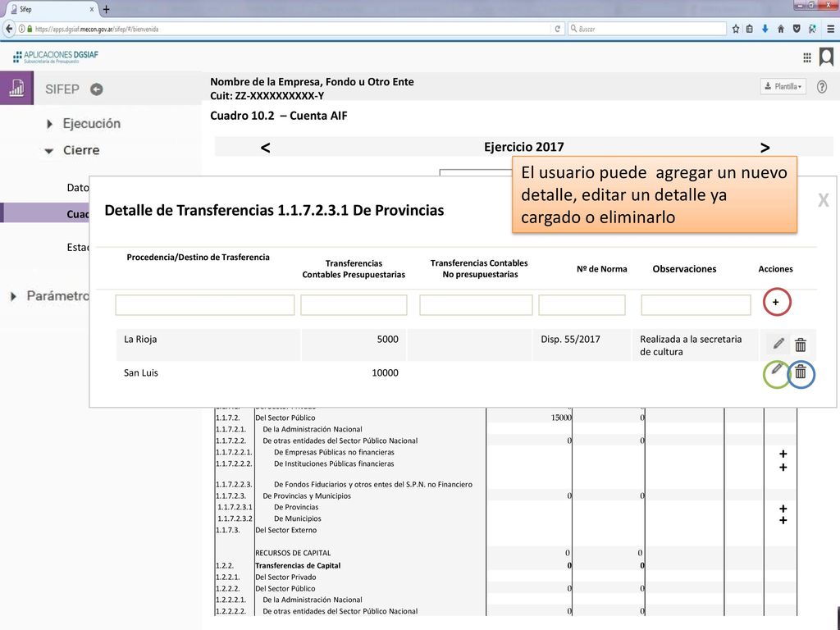Screen dimensions: 840x630
Task: Click the La Rioja cell
Action: [208, 345]
